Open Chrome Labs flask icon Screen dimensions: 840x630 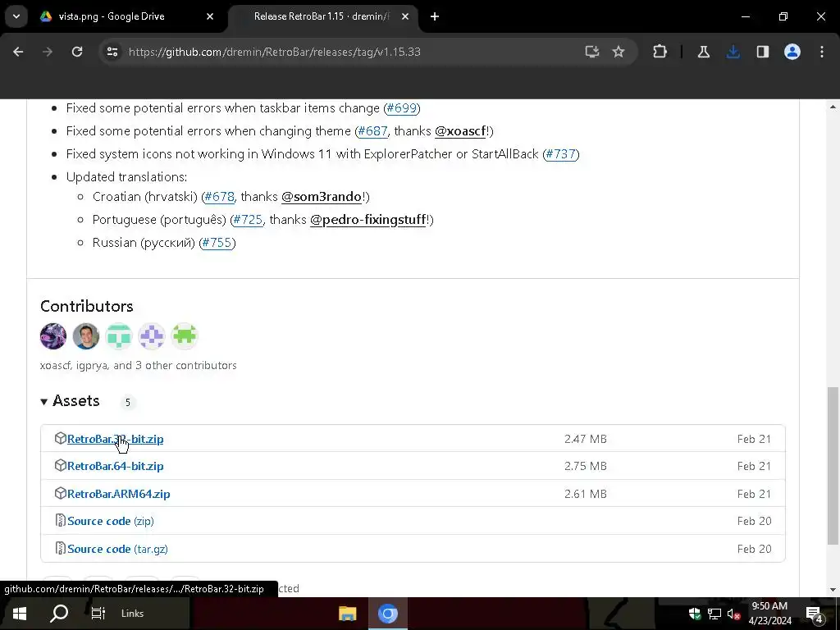(x=703, y=52)
